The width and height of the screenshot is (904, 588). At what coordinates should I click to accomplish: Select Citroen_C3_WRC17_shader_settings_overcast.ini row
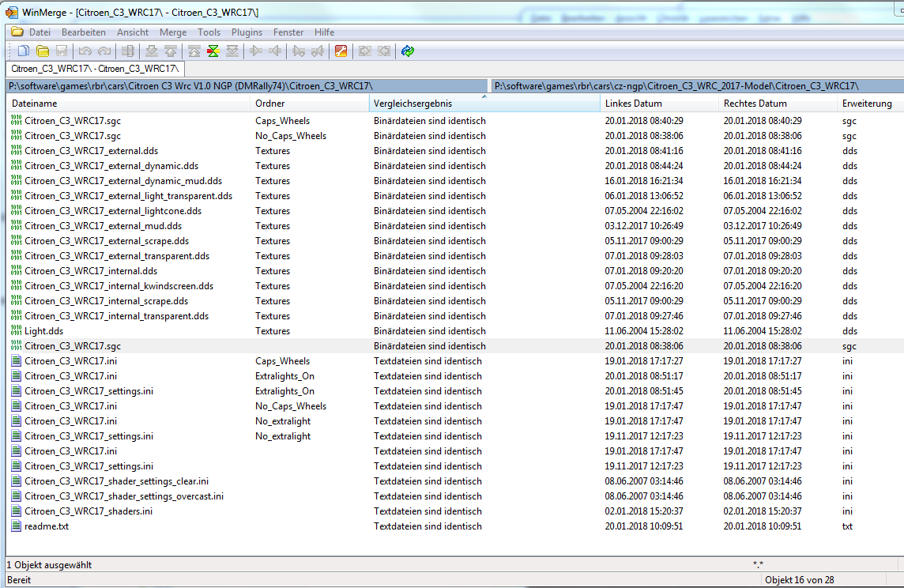[455, 496]
